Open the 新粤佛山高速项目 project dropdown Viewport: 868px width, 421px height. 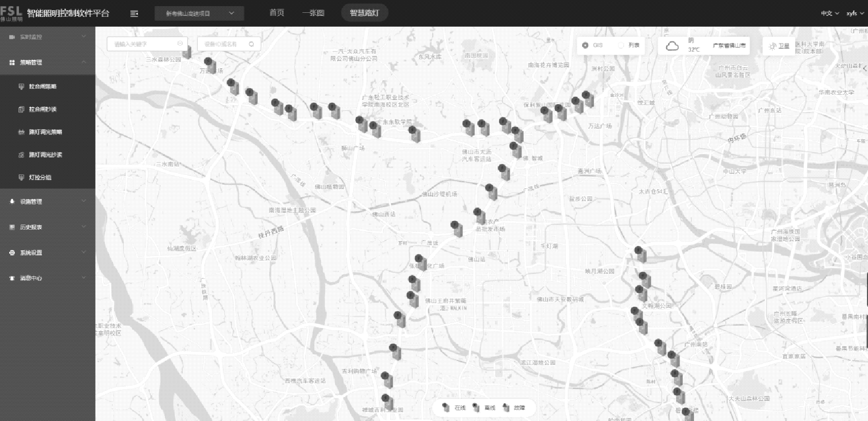199,14
